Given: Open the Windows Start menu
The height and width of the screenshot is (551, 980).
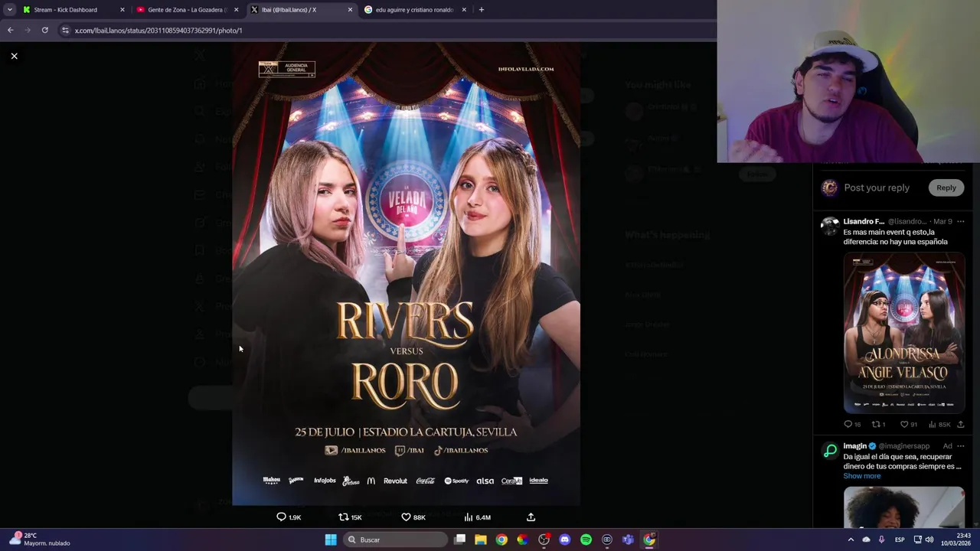Looking at the screenshot, I should point(331,540).
